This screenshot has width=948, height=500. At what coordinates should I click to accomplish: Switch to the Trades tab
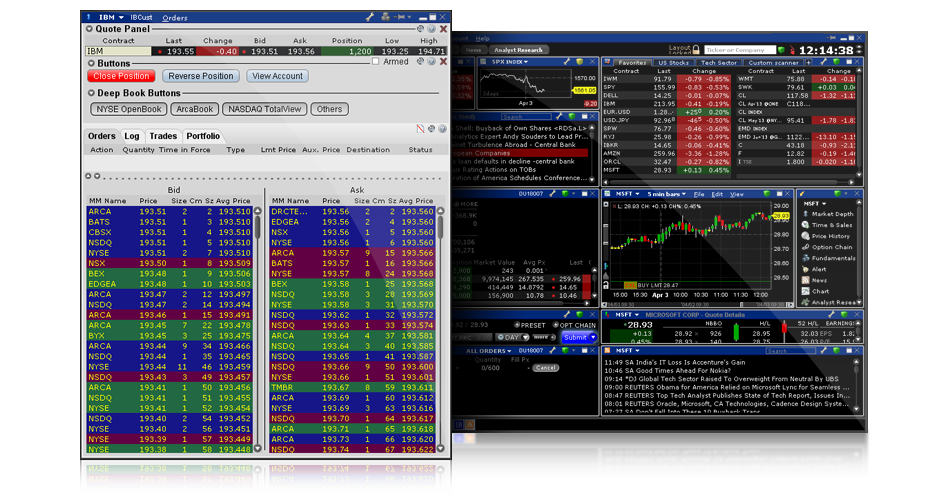[x=163, y=136]
